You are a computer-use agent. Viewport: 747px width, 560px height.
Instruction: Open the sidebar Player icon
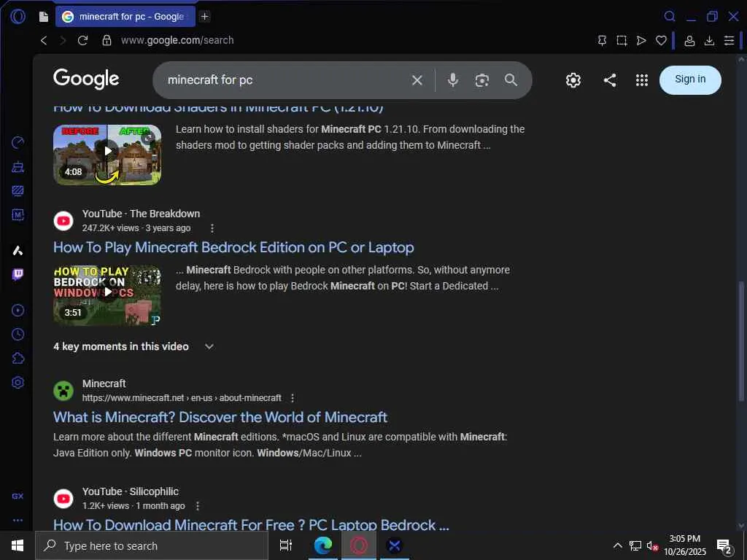coord(18,311)
